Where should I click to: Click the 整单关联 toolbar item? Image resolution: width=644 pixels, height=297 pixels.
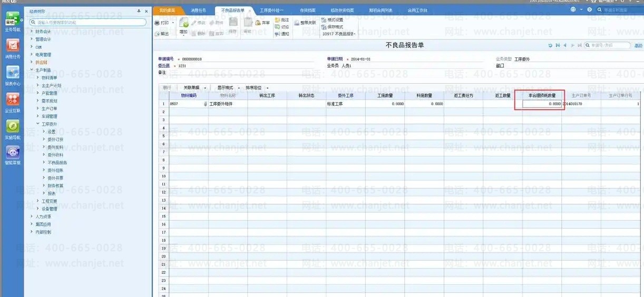pos(305,23)
